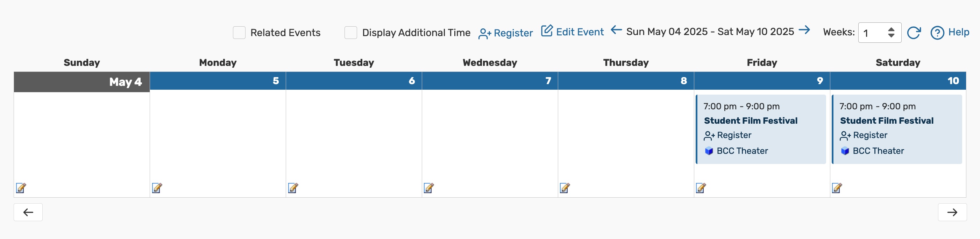
Task: Go to previous week via date range arrow
Action: click(616, 30)
